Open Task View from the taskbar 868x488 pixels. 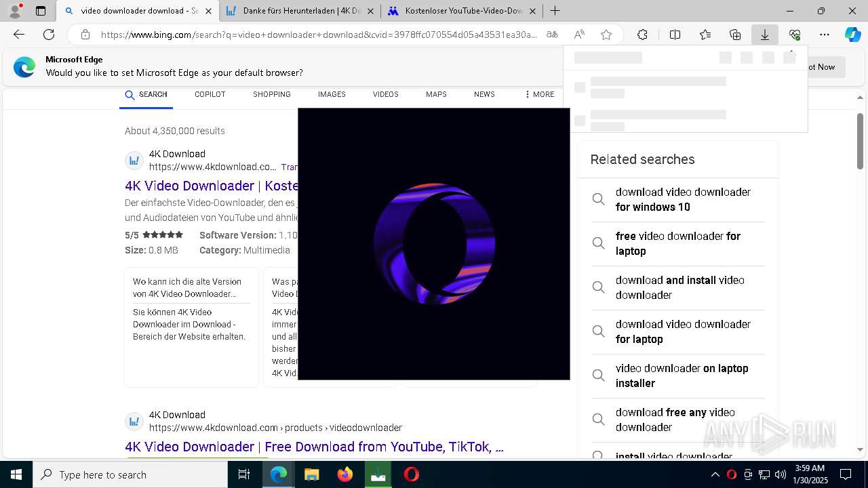coord(245,474)
